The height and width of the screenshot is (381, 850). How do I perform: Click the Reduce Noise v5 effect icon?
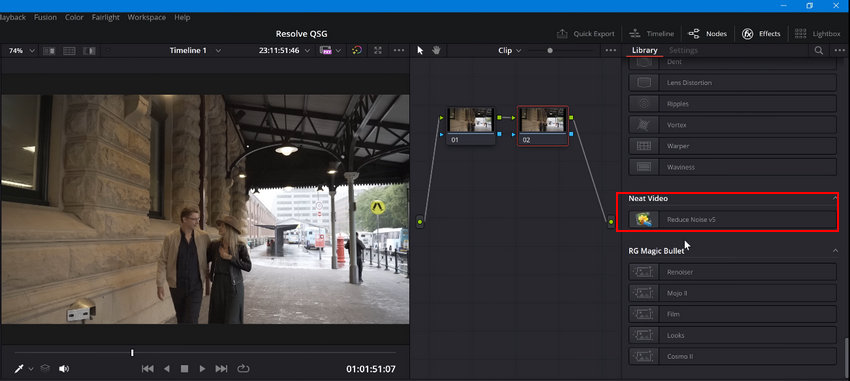643,219
